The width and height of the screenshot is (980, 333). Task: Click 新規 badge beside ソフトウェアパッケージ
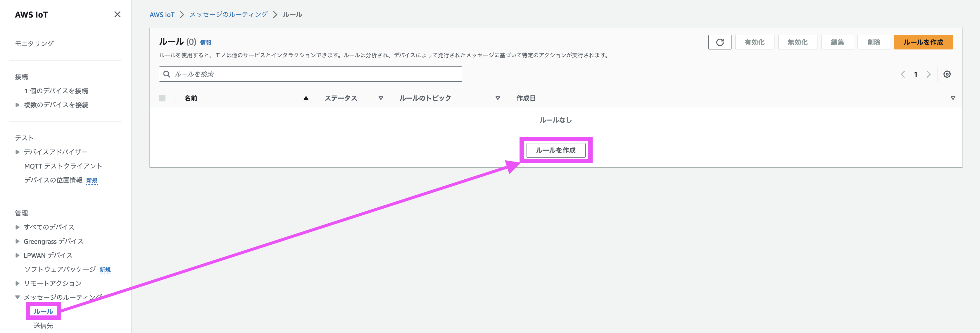(105, 270)
